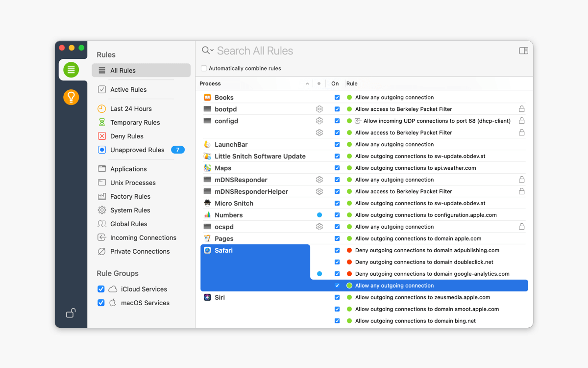Image resolution: width=588 pixels, height=368 pixels.
Task: Select rule for zeusmedia.apple.com
Action: 422,297
